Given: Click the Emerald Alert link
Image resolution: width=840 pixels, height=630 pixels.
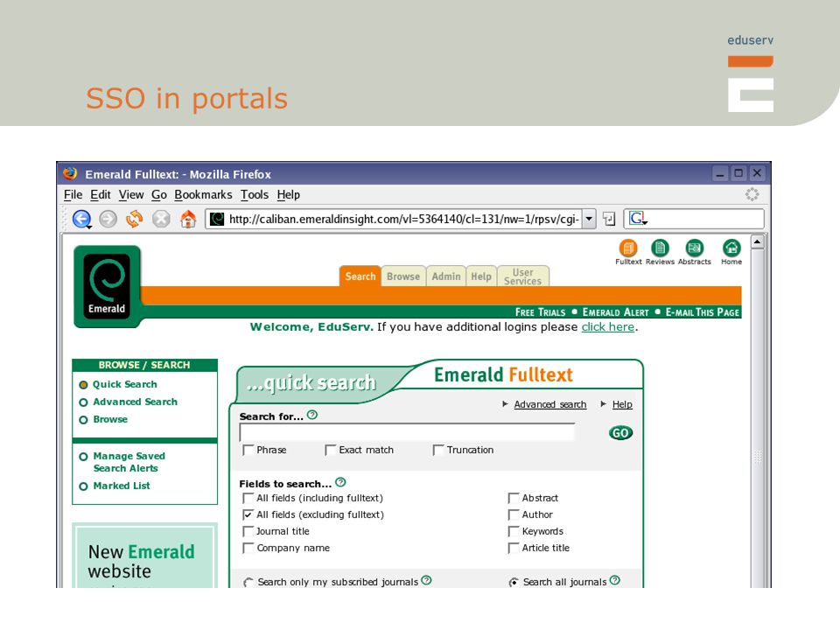Looking at the screenshot, I should click(615, 312).
